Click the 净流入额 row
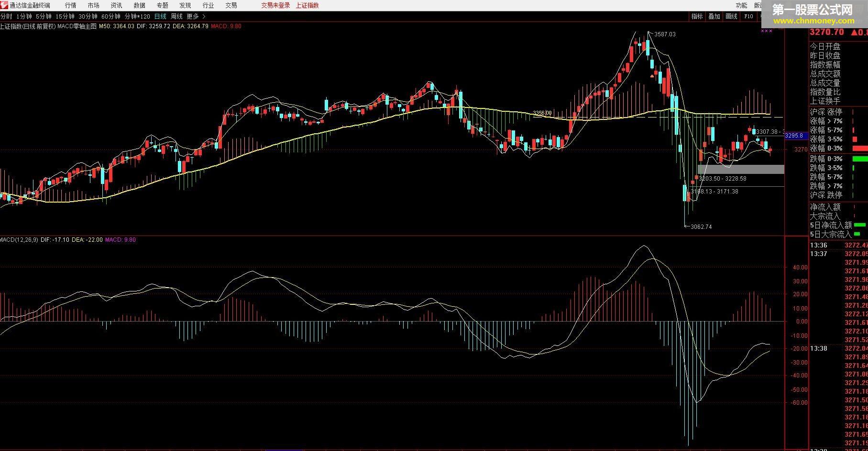 pyautogui.click(x=838, y=207)
